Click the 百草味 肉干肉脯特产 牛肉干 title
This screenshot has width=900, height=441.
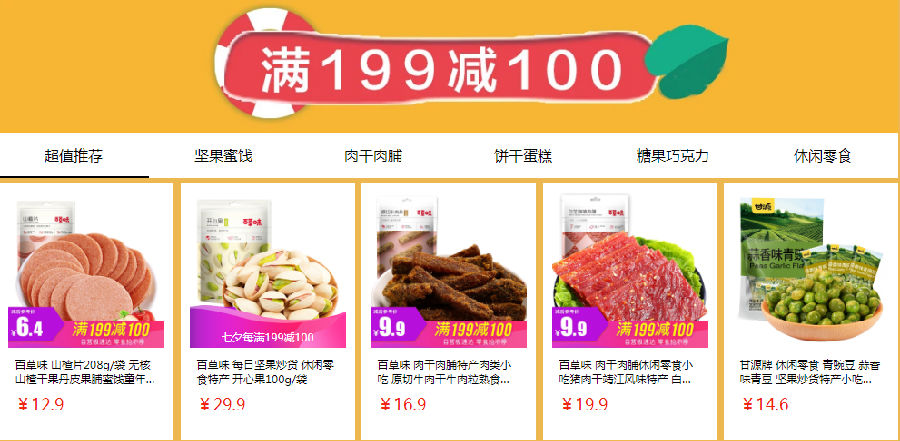point(445,372)
